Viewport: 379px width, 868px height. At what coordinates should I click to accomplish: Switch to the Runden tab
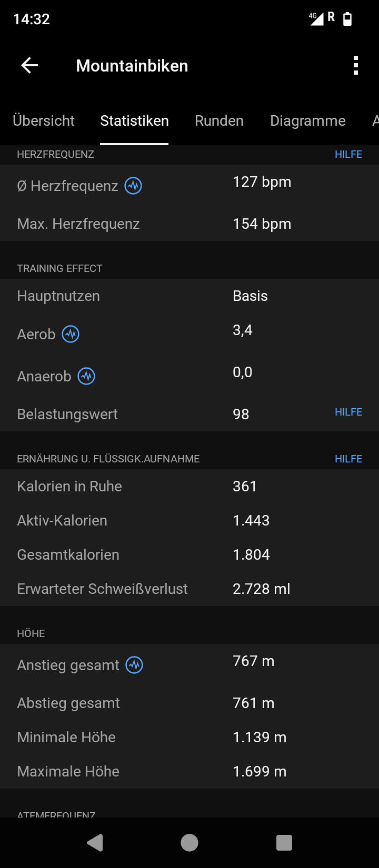pos(219,120)
